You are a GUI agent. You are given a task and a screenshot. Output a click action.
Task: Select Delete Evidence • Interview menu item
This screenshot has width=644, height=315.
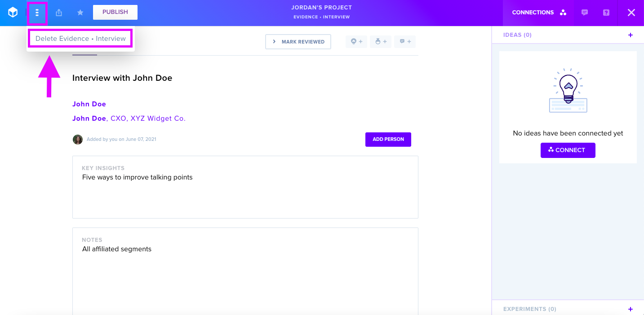click(80, 39)
